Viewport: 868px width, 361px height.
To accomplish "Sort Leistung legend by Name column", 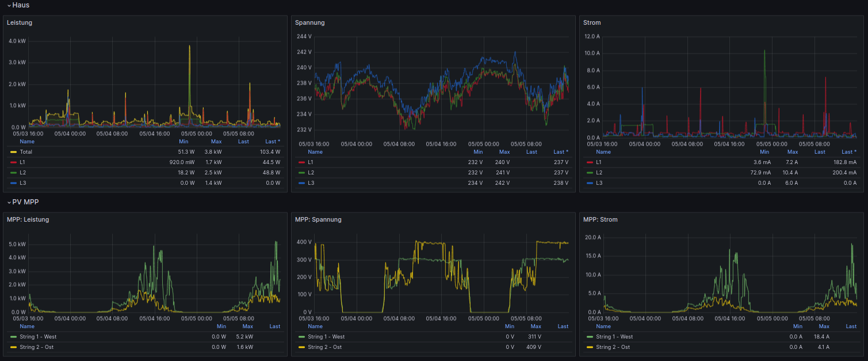I will [27, 141].
